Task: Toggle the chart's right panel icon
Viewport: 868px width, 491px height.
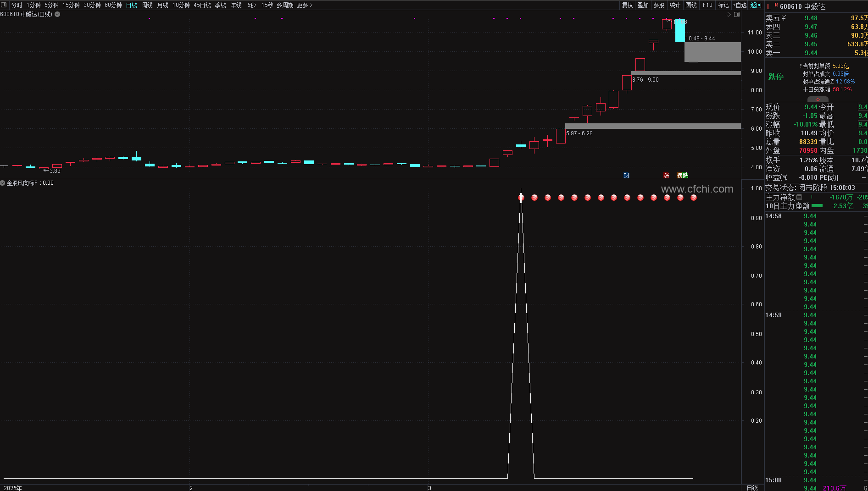Action: tap(737, 15)
